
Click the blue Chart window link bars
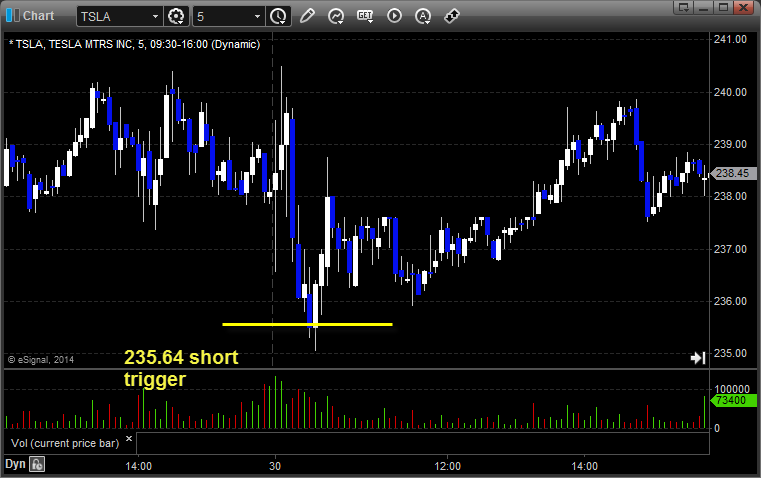coord(13,15)
